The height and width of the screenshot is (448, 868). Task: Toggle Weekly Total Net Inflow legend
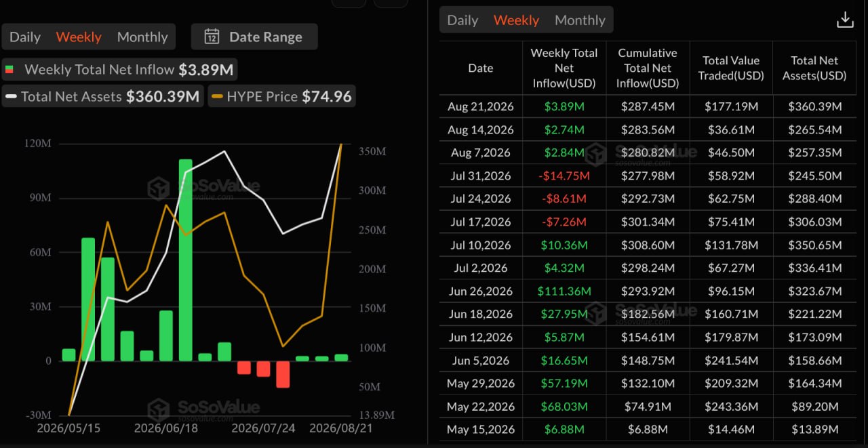point(120,69)
